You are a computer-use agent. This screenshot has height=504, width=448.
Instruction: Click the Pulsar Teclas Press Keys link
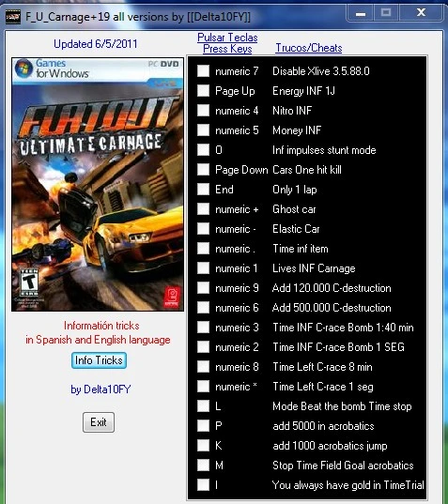coord(227,43)
